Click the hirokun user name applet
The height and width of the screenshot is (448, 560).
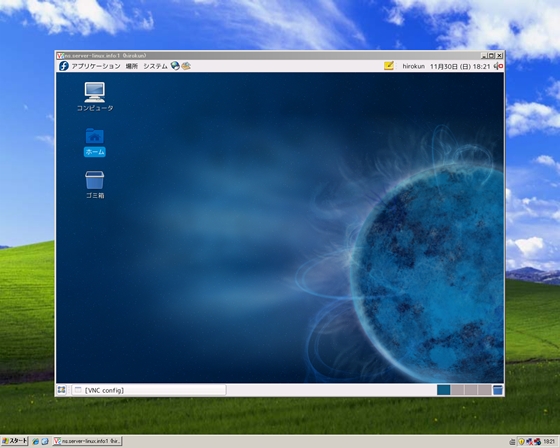(414, 66)
